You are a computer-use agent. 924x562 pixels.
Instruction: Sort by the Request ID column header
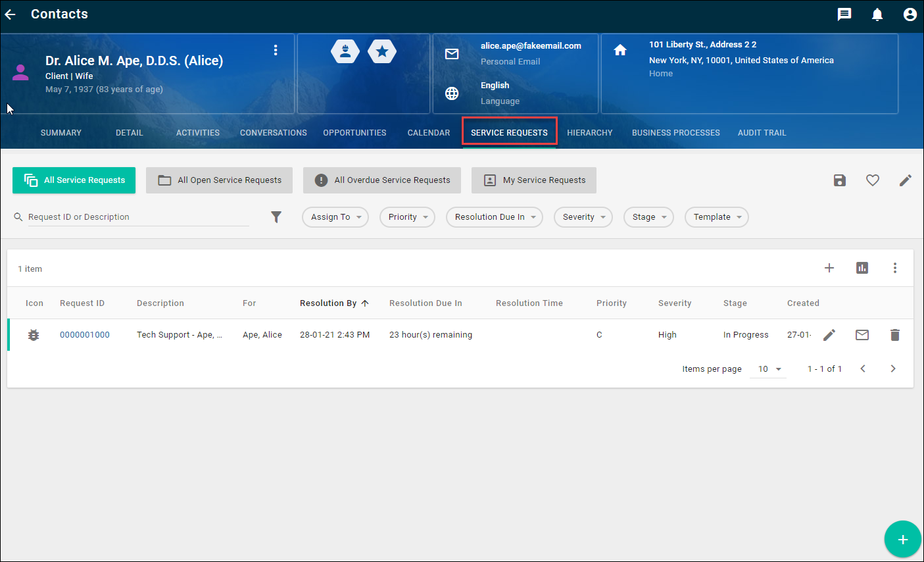point(82,303)
